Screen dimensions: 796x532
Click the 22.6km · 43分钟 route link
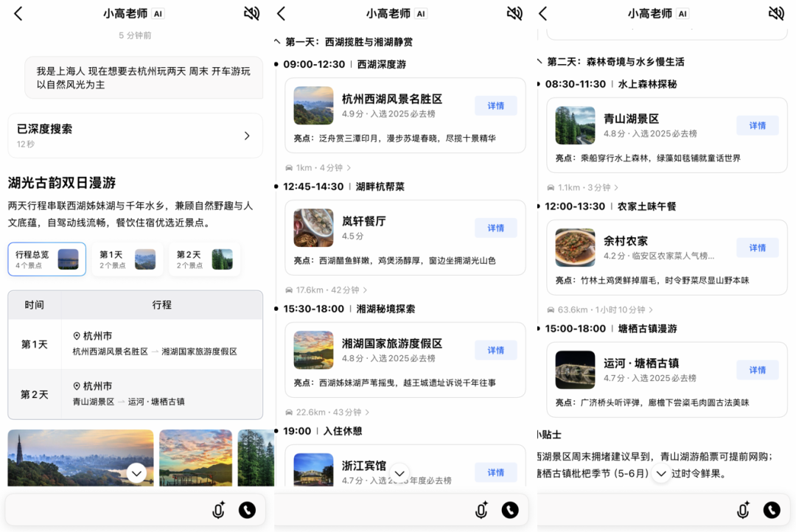(327, 412)
